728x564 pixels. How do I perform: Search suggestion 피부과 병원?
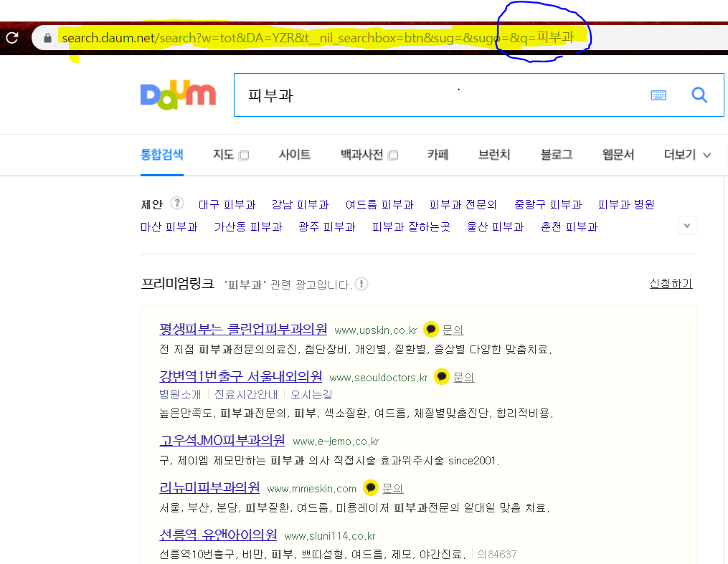(626, 204)
